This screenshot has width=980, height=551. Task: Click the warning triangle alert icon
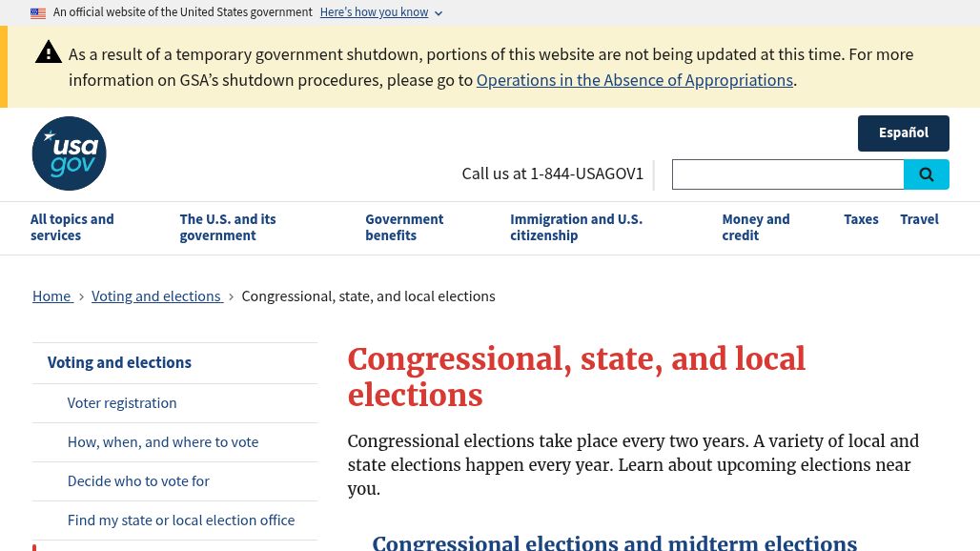point(49,53)
